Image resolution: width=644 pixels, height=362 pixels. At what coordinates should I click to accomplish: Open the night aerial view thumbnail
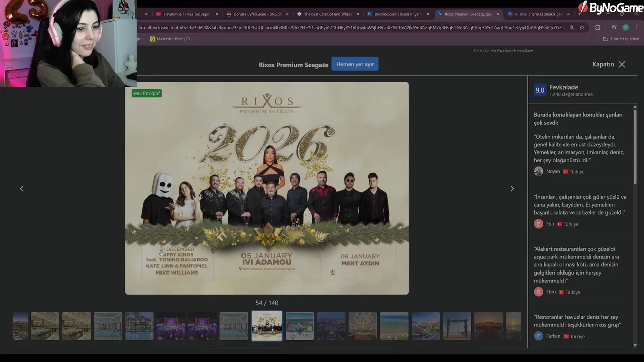331,326
